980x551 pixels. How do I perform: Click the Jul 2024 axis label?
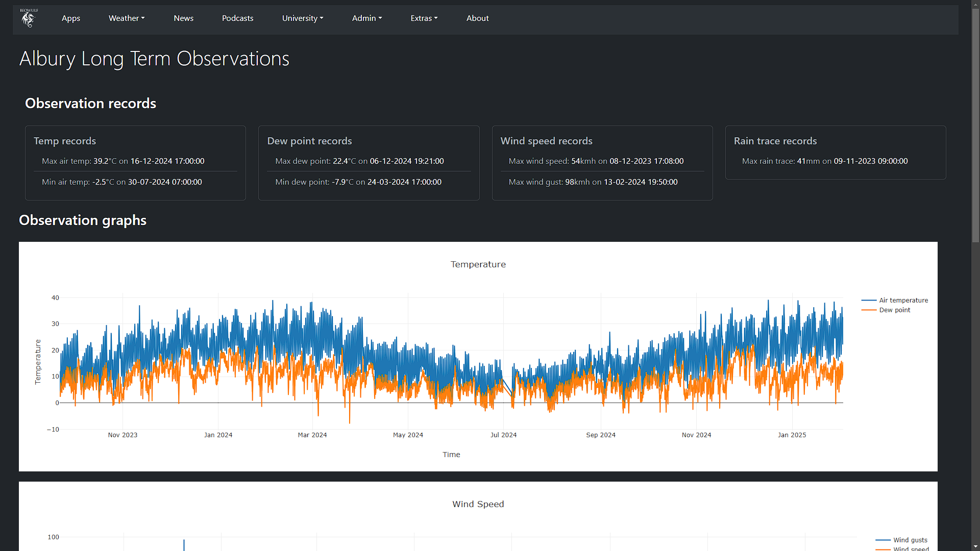click(503, 435)
